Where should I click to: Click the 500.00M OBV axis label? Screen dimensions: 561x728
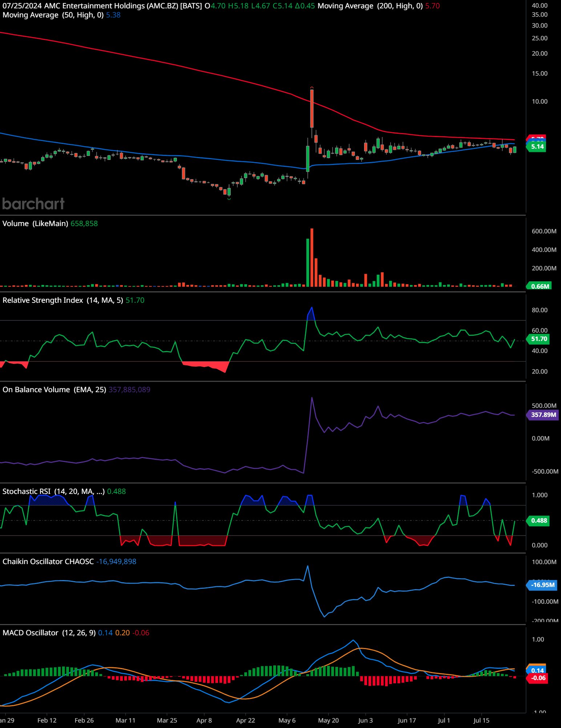pos(544,406)
